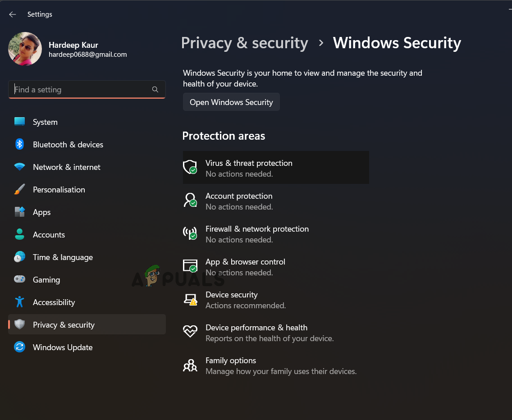Open Windows Security via the button
Image resolution: width=512 pixels, height=420 pixels.
231,102
